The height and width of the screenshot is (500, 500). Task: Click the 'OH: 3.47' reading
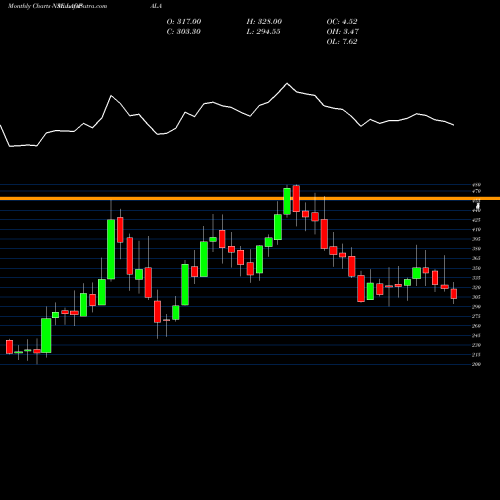[x=342, y=31]
